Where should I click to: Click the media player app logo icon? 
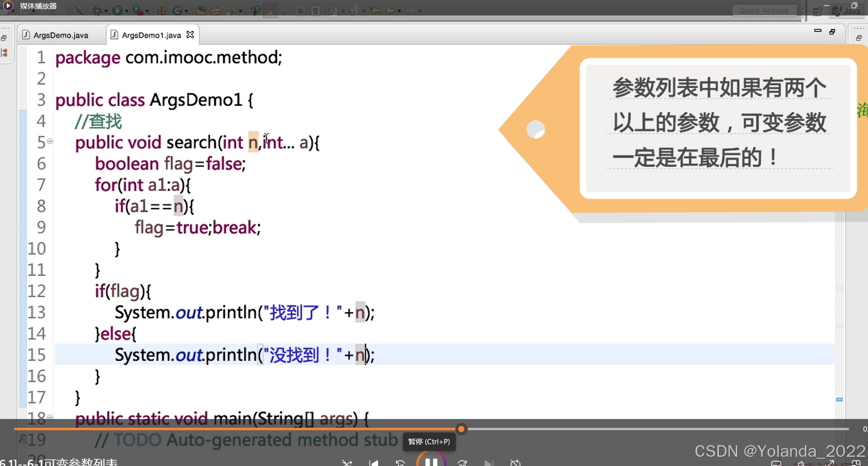tap(8, 6)
